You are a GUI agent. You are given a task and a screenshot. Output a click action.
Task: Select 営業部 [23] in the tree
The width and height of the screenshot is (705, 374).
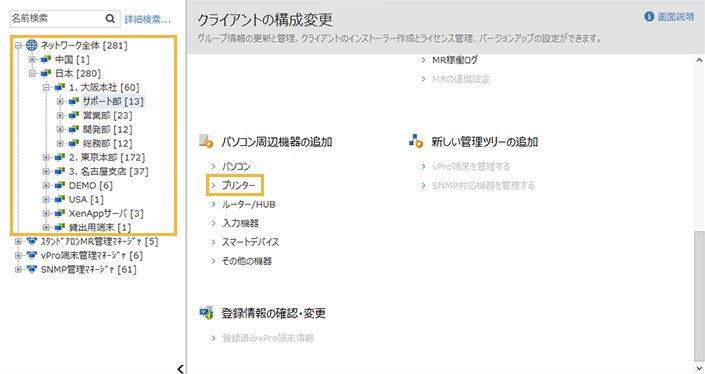pos(108,116)
